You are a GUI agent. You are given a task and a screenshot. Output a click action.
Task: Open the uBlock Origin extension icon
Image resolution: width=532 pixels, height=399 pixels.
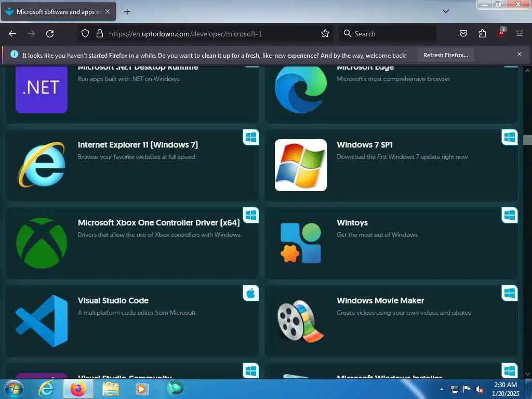click(501, 33)
